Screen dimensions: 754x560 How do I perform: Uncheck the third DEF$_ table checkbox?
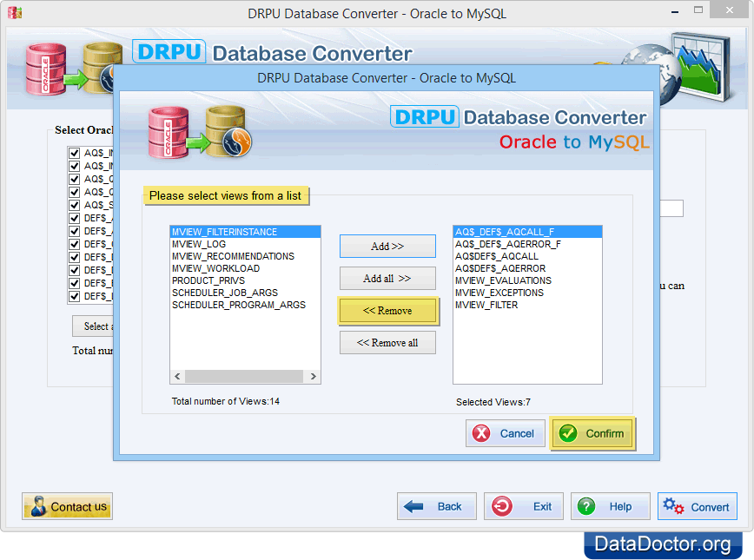point(74,244)
